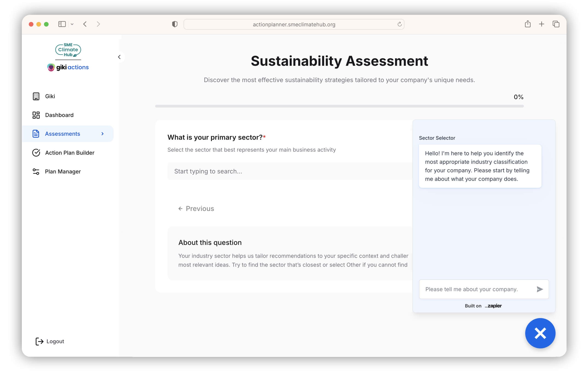This screenshot has width=588, height=381.
Task: Go to Plan Manager in sidebar
Action: pyautogui.click(x=63, y=171)
